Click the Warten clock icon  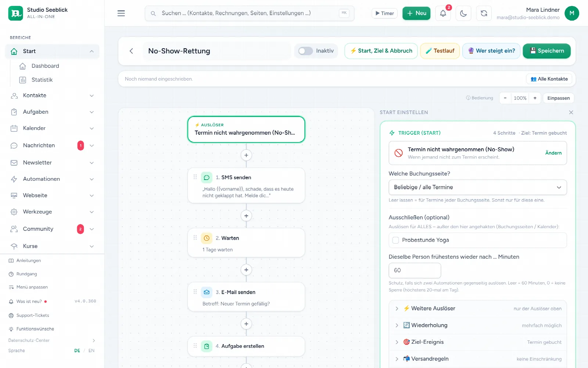click(x=207, y=238)
